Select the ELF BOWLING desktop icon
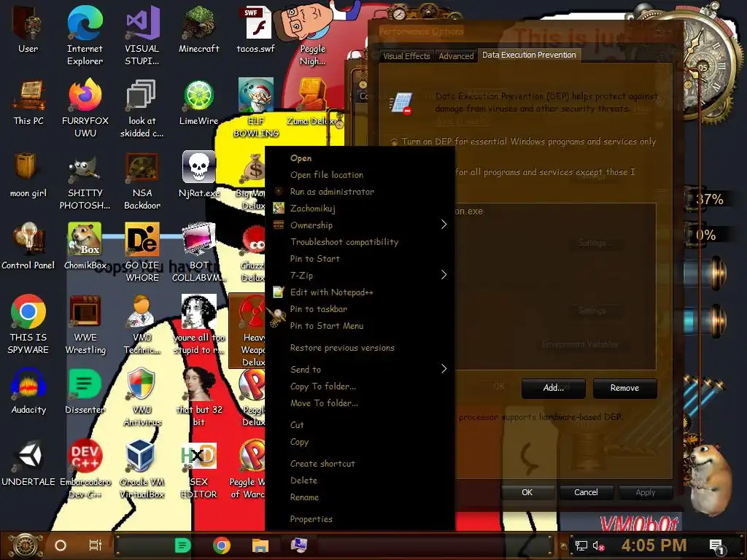Screen dimensions: 747x560 pyautogui.click(x=256, y=108)
